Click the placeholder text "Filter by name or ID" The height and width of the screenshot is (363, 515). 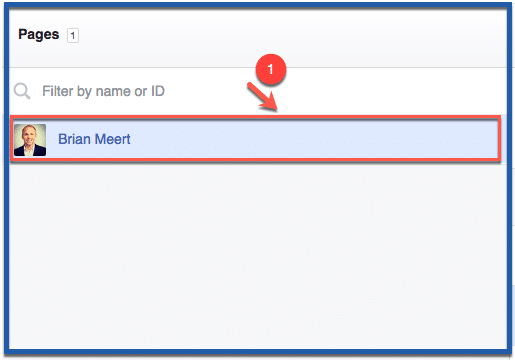click(x=103, y=91)
